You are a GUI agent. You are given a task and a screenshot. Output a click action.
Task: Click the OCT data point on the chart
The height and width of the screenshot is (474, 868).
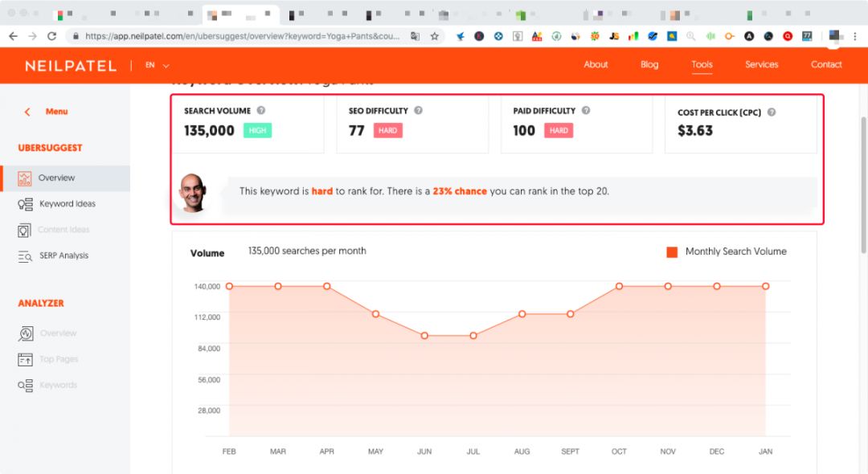coord(619,286)
